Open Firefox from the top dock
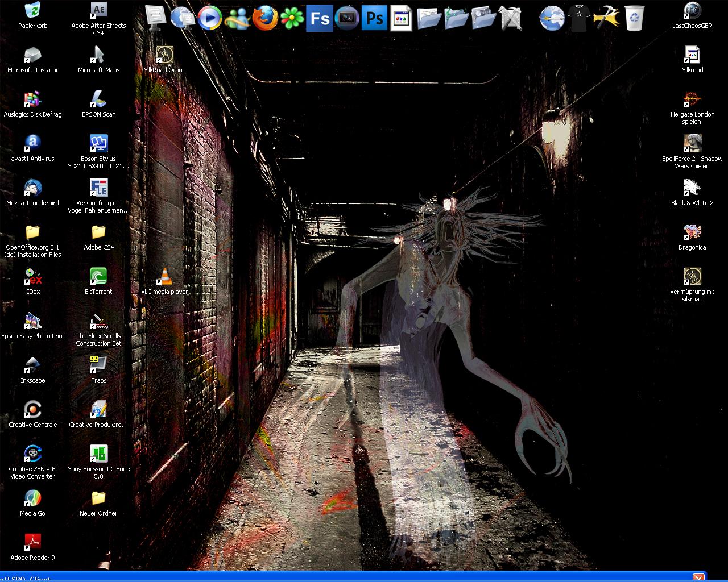Image resolution: width=728 pixels, height=582 pixels. 265,18
